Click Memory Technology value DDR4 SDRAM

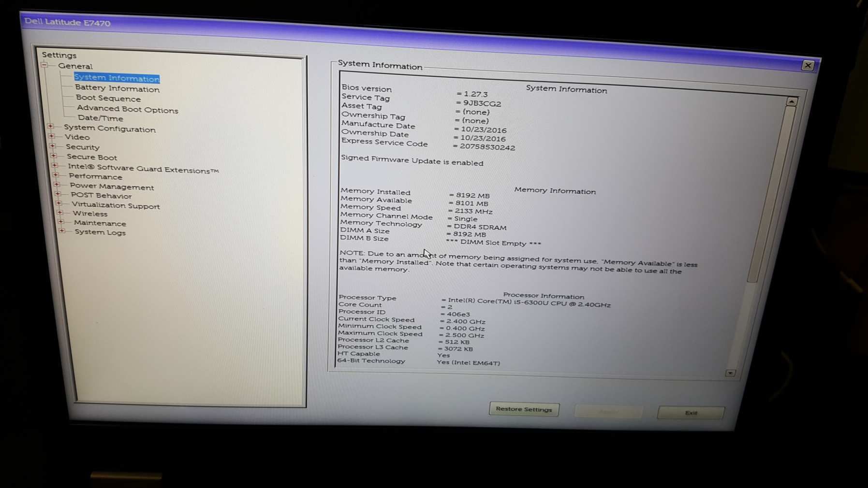point(480,227)
